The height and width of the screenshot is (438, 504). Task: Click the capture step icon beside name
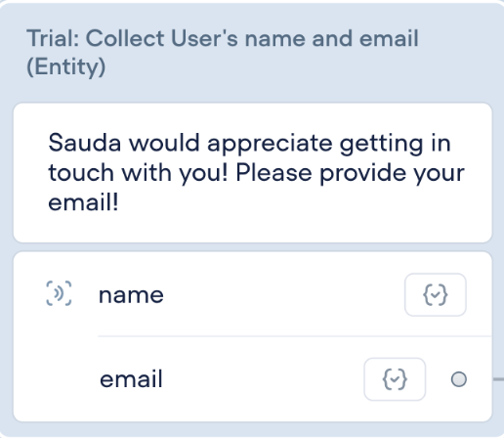coord(59,293)
